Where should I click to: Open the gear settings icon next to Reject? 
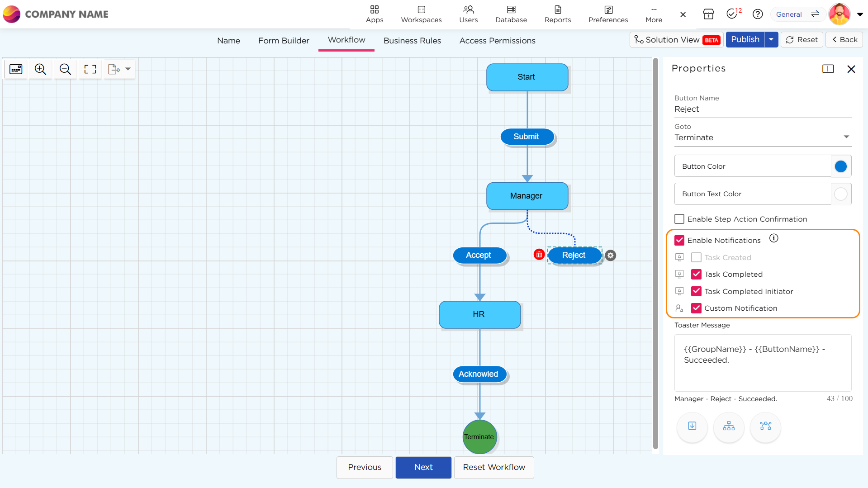[610, 256]
